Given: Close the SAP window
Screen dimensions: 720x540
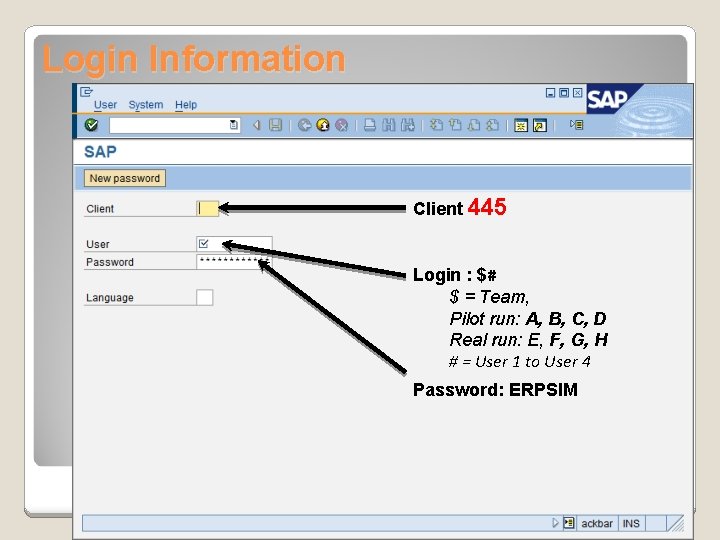Looking at the screenshot, I should click(x=577, y=93).
